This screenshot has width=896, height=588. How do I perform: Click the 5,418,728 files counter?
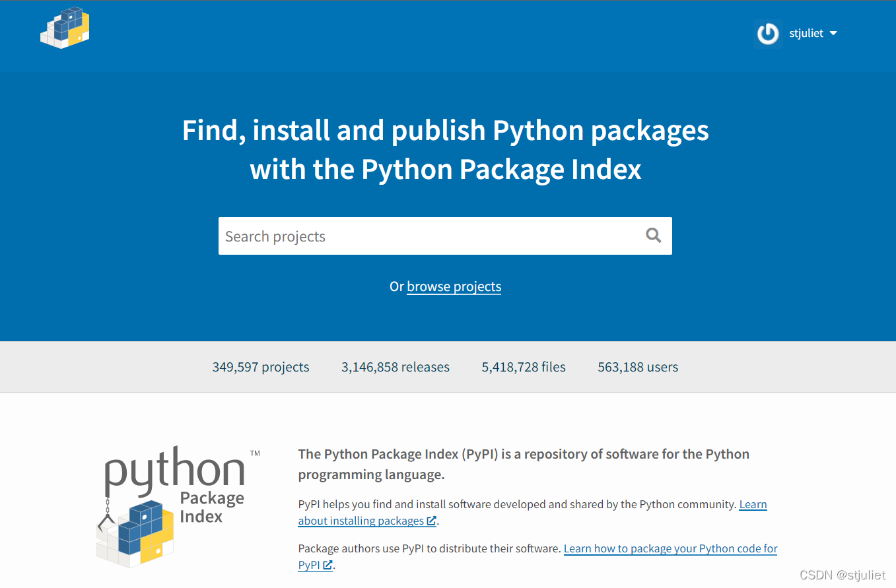523,367
